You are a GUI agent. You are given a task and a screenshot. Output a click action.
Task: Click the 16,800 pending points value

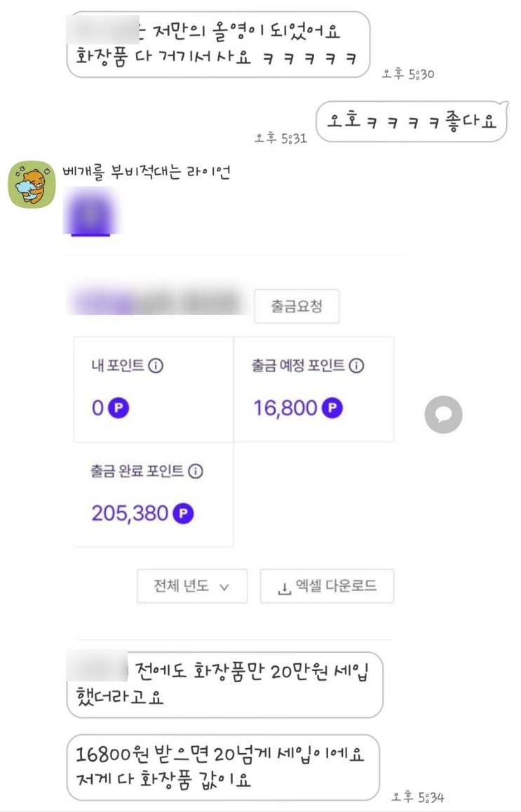pyautogui.click(x=285, y=408)
